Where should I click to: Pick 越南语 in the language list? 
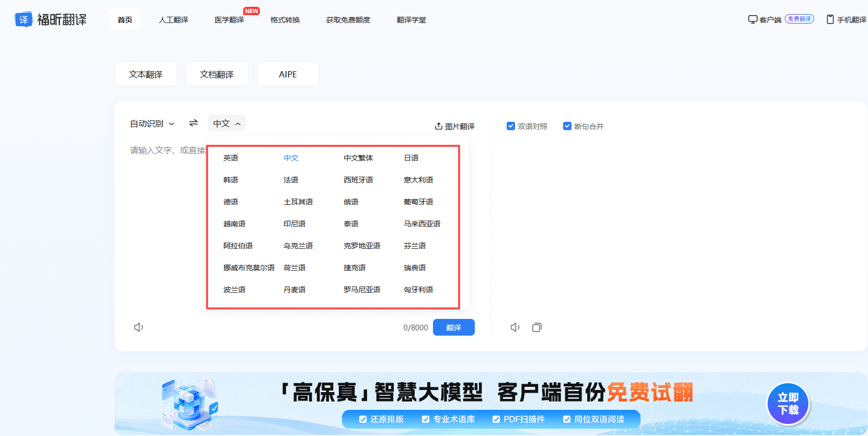click(x=234, y=224)
